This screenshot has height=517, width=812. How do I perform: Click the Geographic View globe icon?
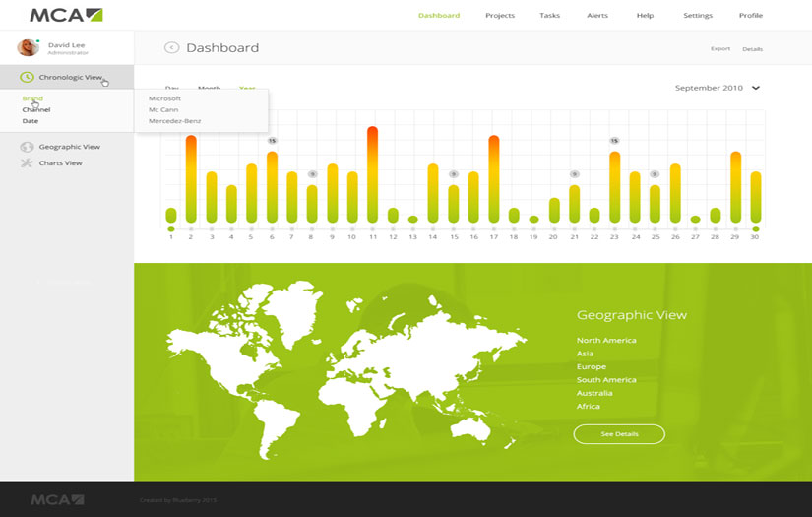pos(27,147)
